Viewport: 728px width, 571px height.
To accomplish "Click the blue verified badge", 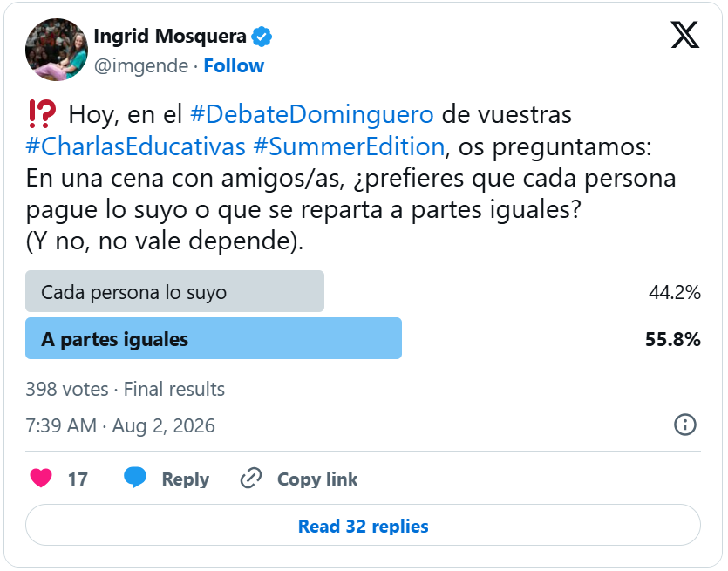I will 262,37.
